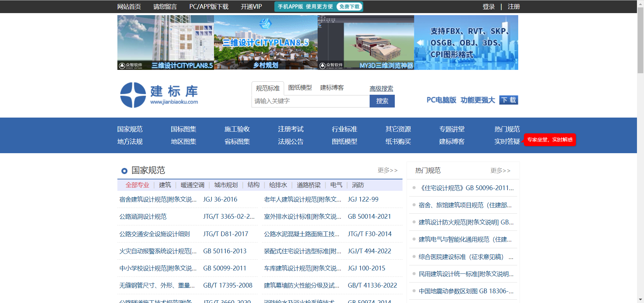Open 请您留言 in the top bar
This screenshot has width=644, height=303.
[x=165, y=7]
